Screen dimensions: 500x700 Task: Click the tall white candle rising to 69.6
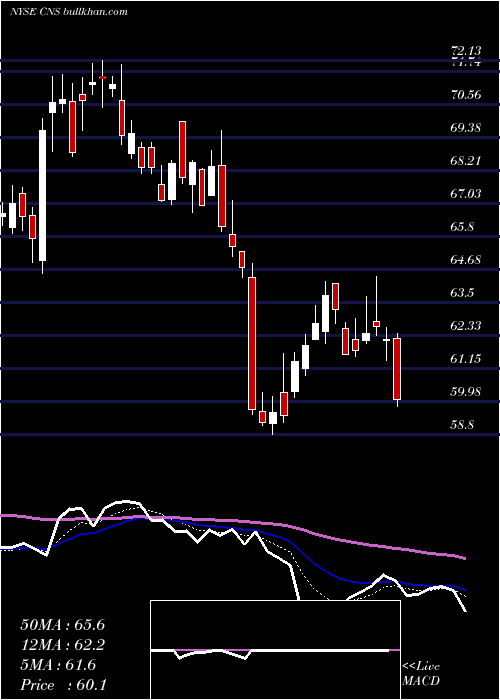(x=42, y=196)
